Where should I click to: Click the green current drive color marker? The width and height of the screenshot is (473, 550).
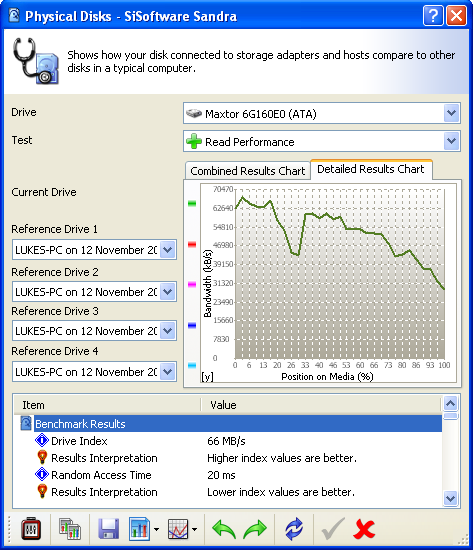click(x=192, y=203)
